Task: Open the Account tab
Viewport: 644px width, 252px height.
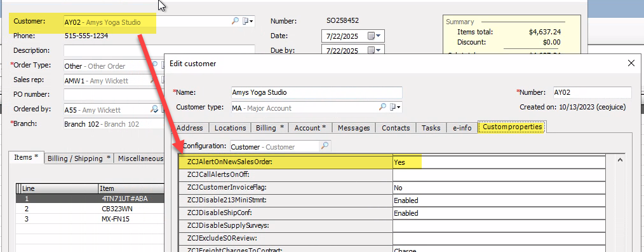Action: 310,128
